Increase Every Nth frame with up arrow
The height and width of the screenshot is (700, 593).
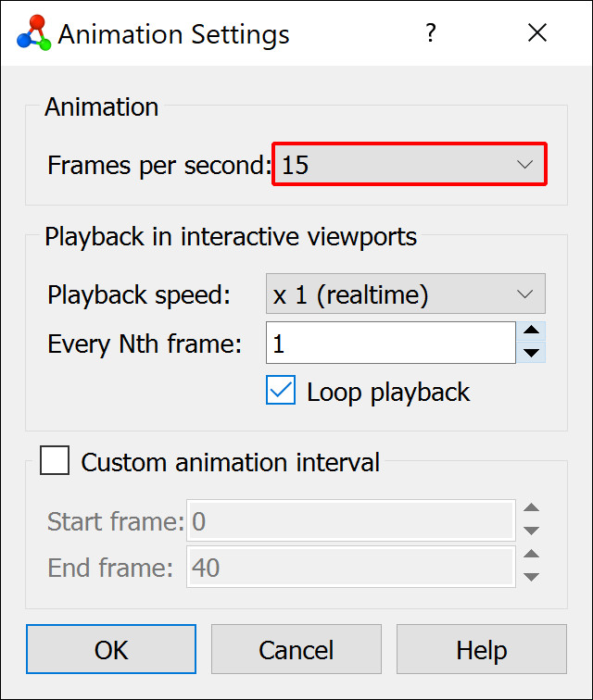click(x=532, y=331)
